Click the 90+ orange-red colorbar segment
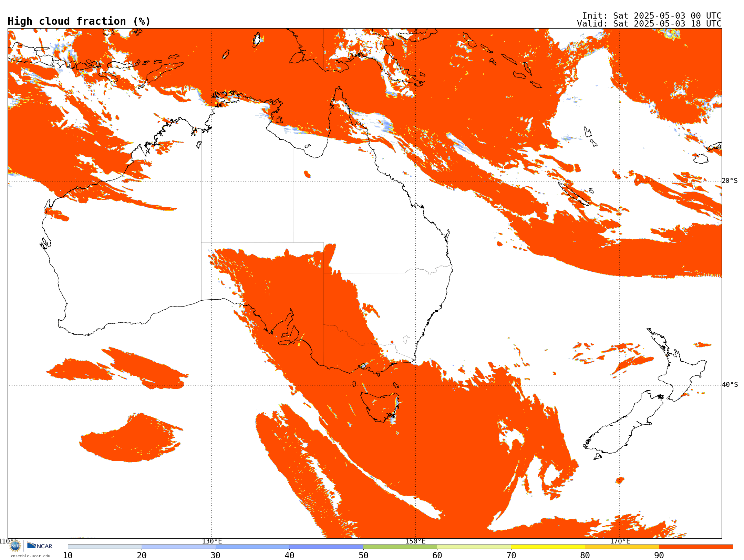The image size is (744, 560). (x=696, y=547)
